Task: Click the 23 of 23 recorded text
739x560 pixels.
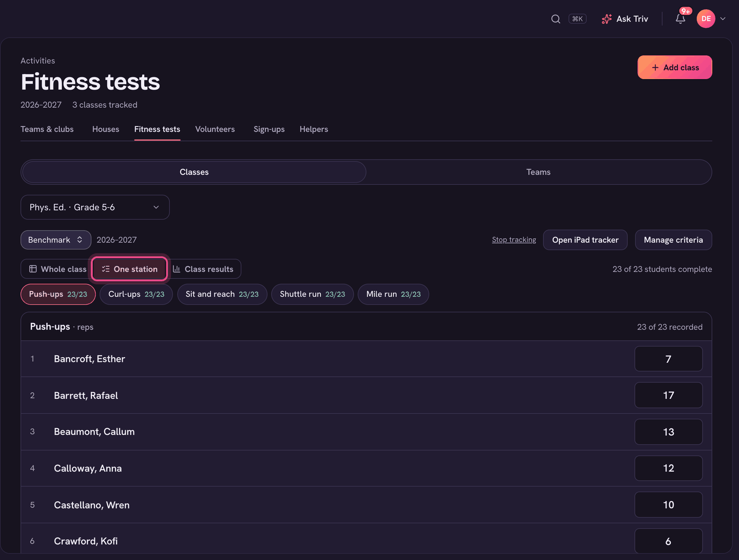Action: [x=670, y=327]
